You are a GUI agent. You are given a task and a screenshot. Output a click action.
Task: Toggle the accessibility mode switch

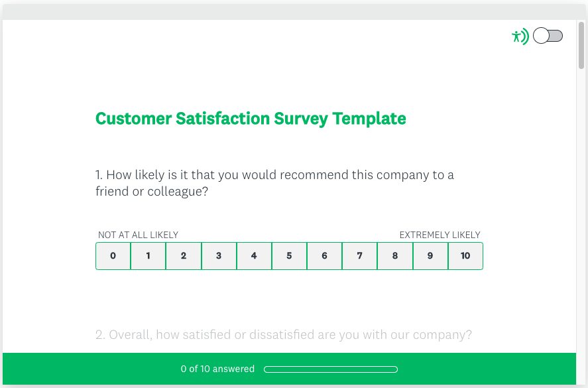[548, 36]
